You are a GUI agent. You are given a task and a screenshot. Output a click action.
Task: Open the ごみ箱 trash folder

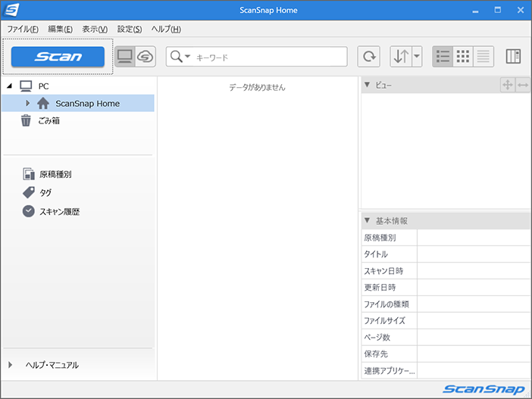(x=49, y=120)
